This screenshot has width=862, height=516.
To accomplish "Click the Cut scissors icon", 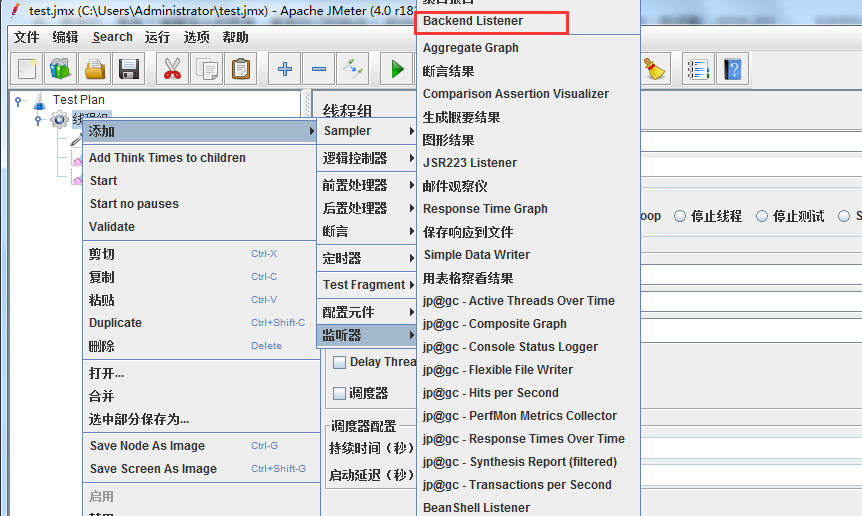I will [173, 69].
